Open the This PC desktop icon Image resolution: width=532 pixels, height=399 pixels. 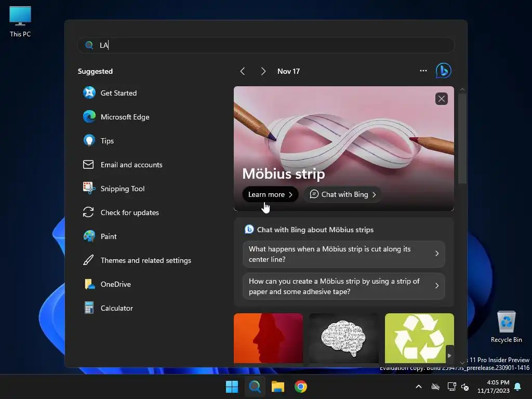20,22
